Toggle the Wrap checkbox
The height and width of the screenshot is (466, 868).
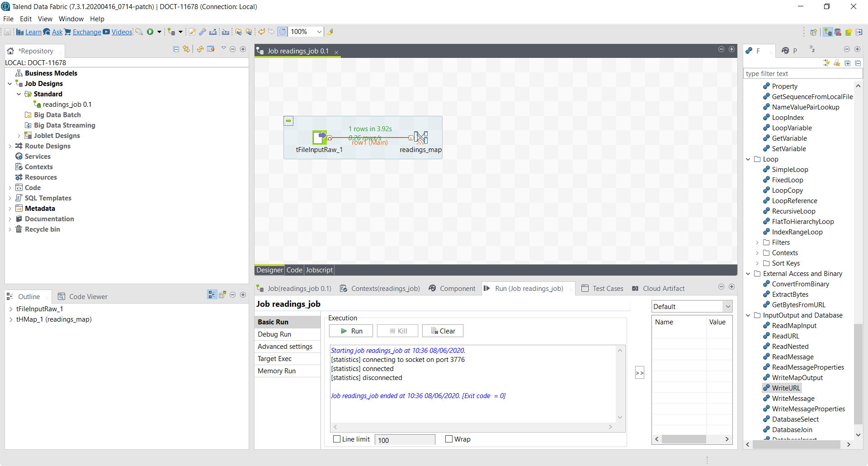[x=449, y=439]
